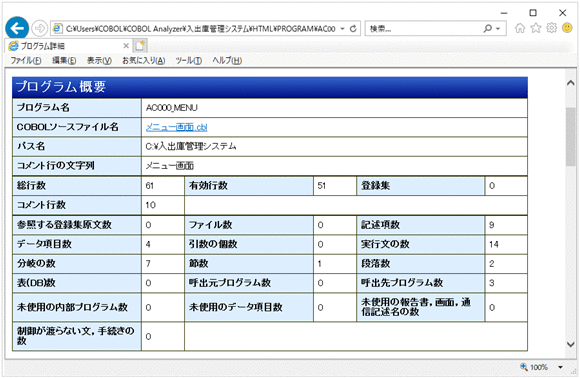Click the 実行文の数 label cell
The width and height of the screenshot is (580, 378).
point(421,244)
